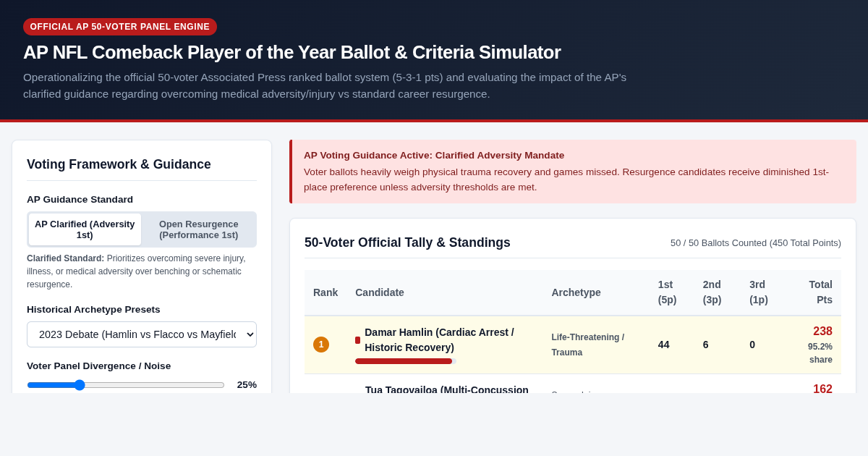The width and height of the screenshot is (868, 456).
Task: Click the page title AP NFL Comeback Player
Action: [292, 52]
